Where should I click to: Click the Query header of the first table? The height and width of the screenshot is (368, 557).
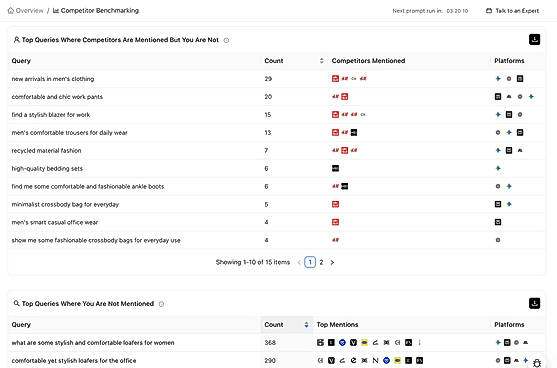tap(21, 61)
